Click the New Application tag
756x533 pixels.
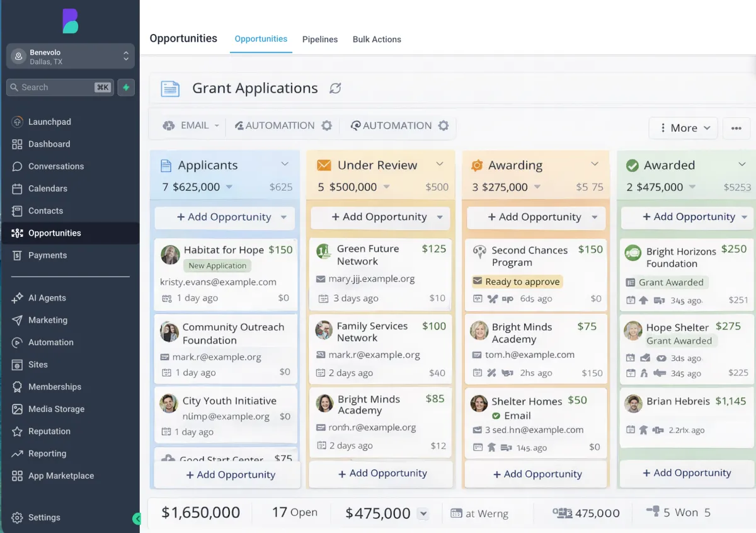coord(217,266)
